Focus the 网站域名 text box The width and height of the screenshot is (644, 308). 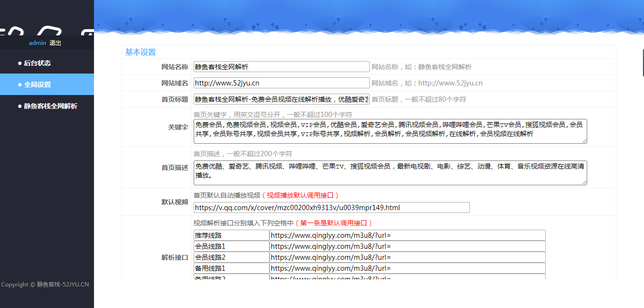(x=281, y=83)
